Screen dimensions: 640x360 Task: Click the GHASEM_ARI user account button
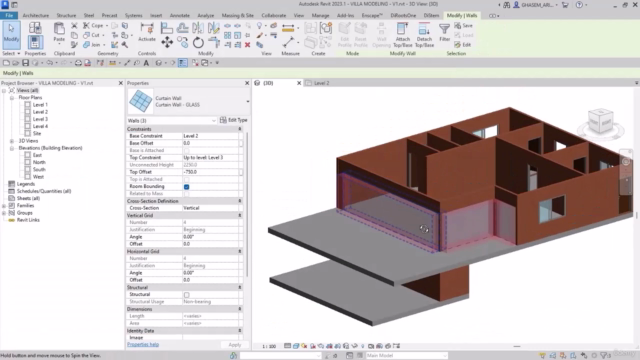pyautogui.click(x=535, y=5)
